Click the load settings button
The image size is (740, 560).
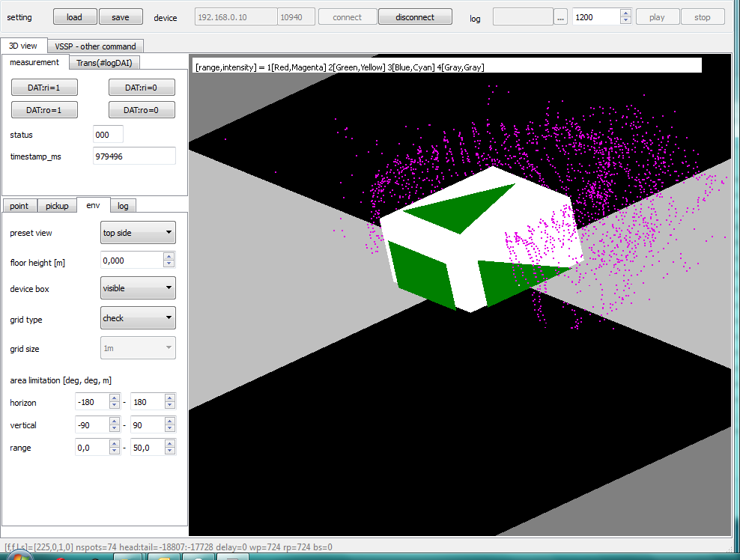[x=74, y=17]
